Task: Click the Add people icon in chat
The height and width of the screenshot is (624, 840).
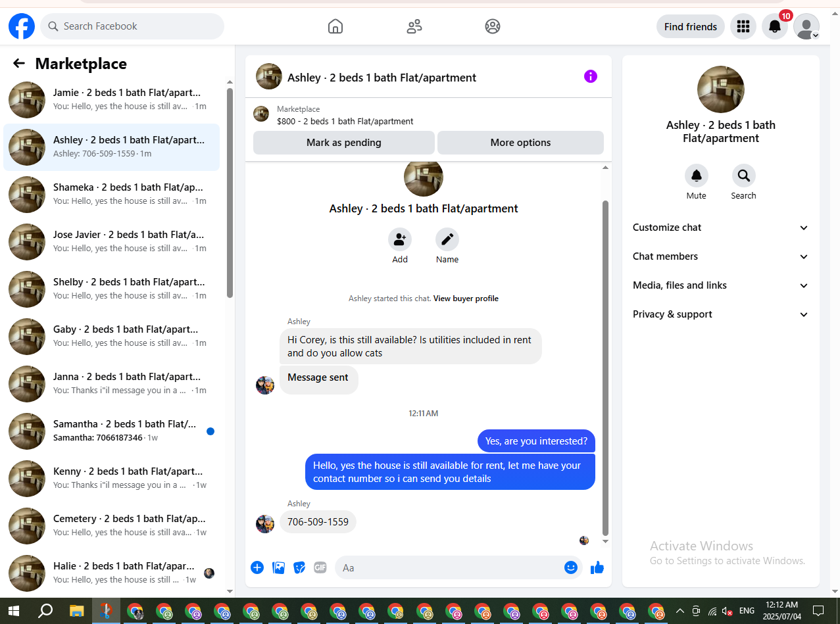Action: 400,240
